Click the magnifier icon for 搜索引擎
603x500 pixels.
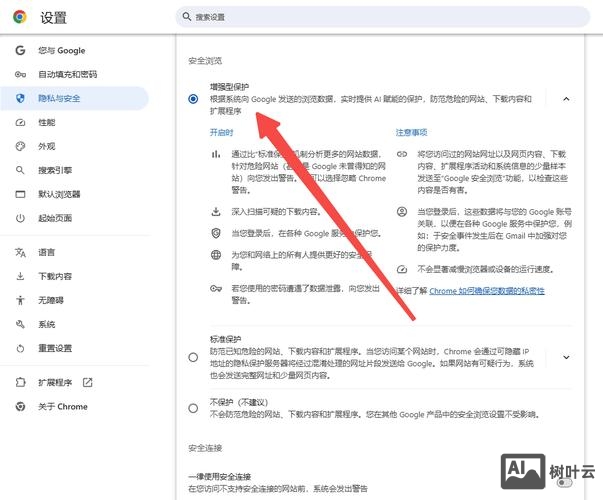20,170
